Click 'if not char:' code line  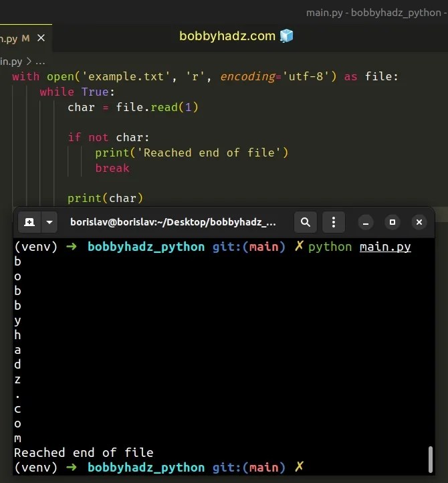pyautogui.click(x=109, y=137)
